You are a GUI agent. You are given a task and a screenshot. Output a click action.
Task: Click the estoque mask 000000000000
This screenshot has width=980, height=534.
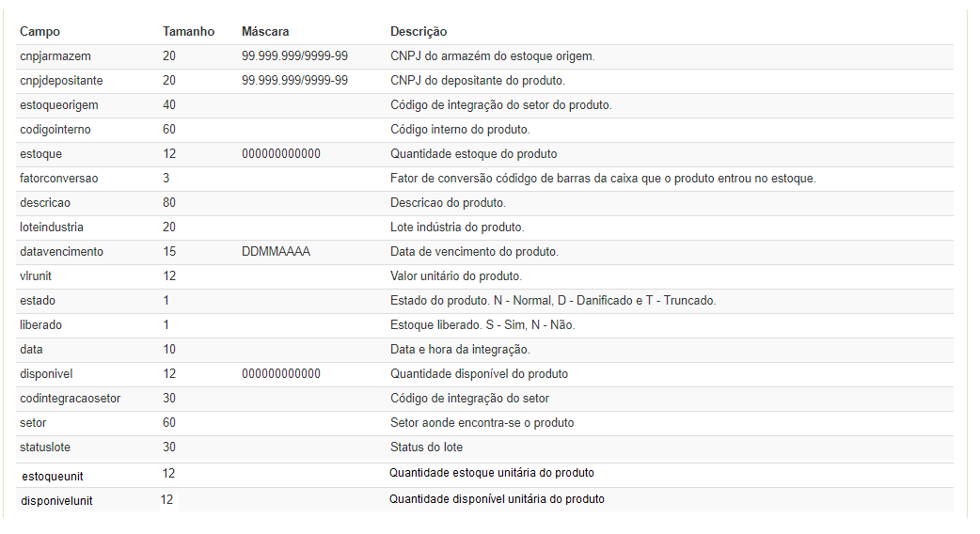tap(281, 154)
